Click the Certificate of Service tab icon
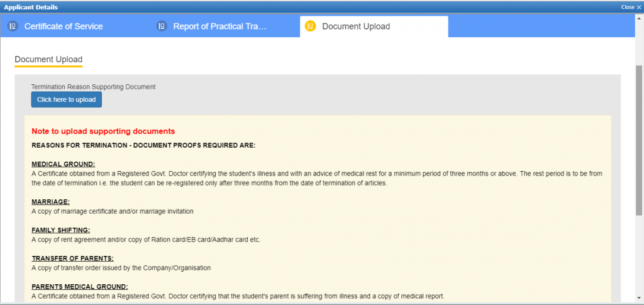 tap(12, 26)
